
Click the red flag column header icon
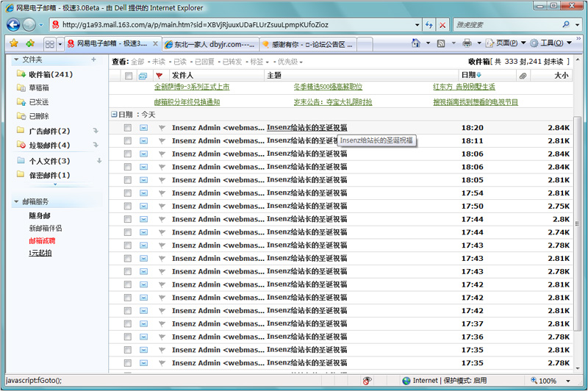pos(159,76)
